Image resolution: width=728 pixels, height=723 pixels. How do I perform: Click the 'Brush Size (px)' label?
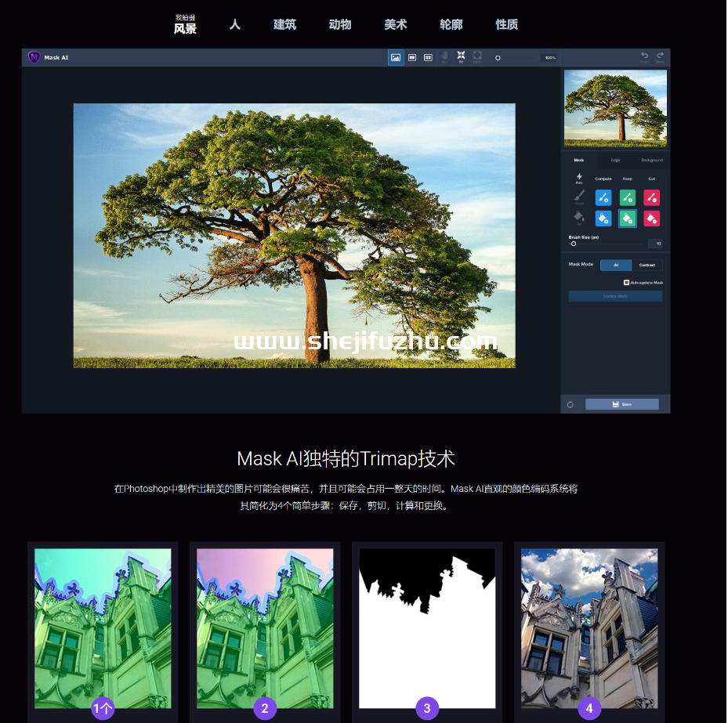point(584,237)
